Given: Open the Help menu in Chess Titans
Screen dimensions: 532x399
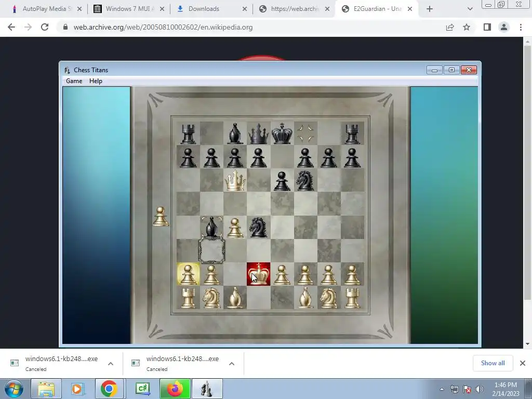Looking at the screenshot, I should pyautogui.click(x=96, y=81).
